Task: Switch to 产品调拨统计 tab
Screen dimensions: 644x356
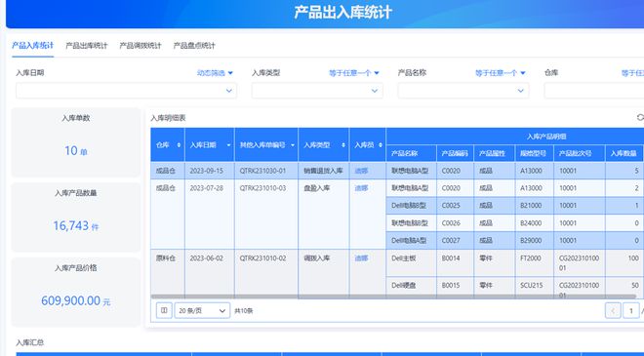Action: (x=141, y=46)
